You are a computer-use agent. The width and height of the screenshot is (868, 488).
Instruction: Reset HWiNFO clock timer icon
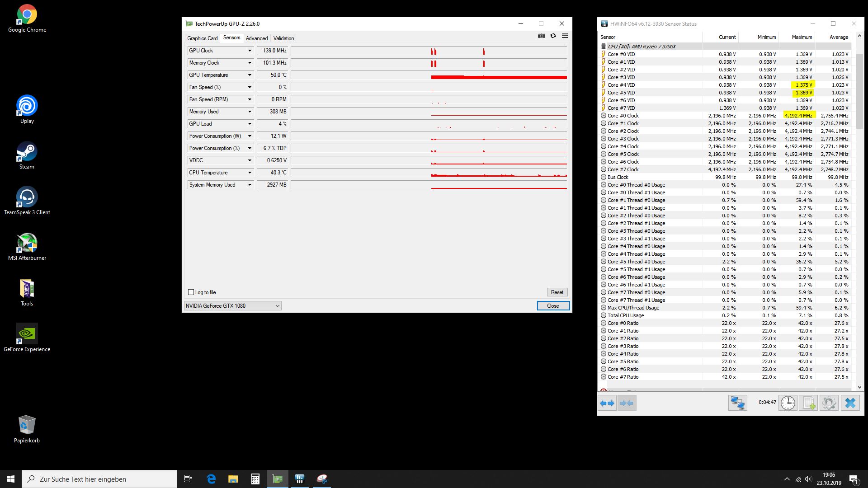click(788, 403)
